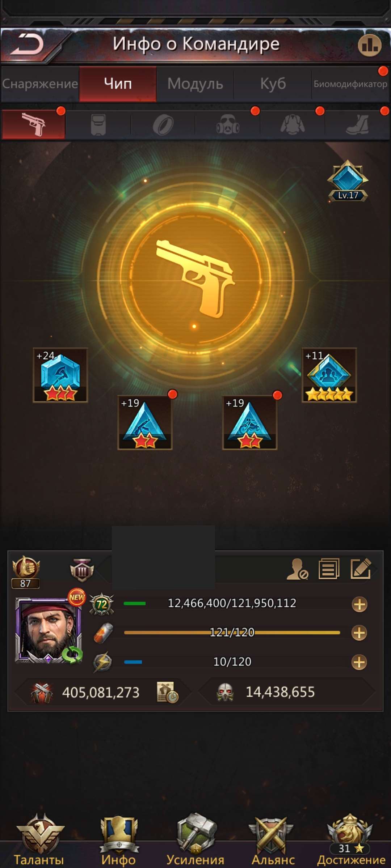Click the 121/120 stamina bar
391x868 pixels.
[232, 633]
